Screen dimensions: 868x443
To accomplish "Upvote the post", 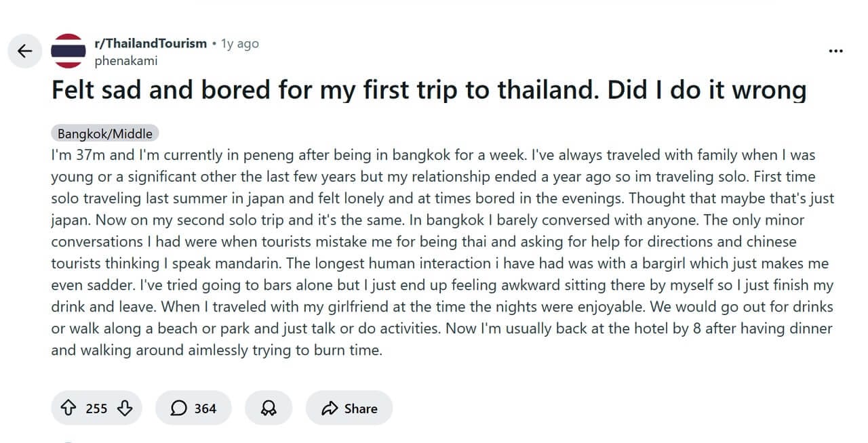I will (x=68, y=408).
